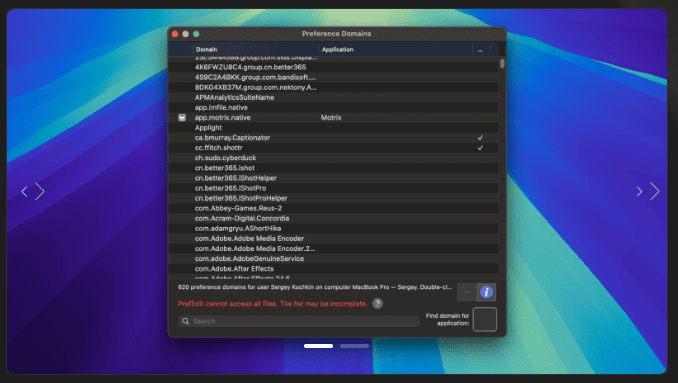Image resolution: width=678 pixels, height=383 pixels.
Task: Select row APMAnalyticsSuiteName
Action: [333, 97]
